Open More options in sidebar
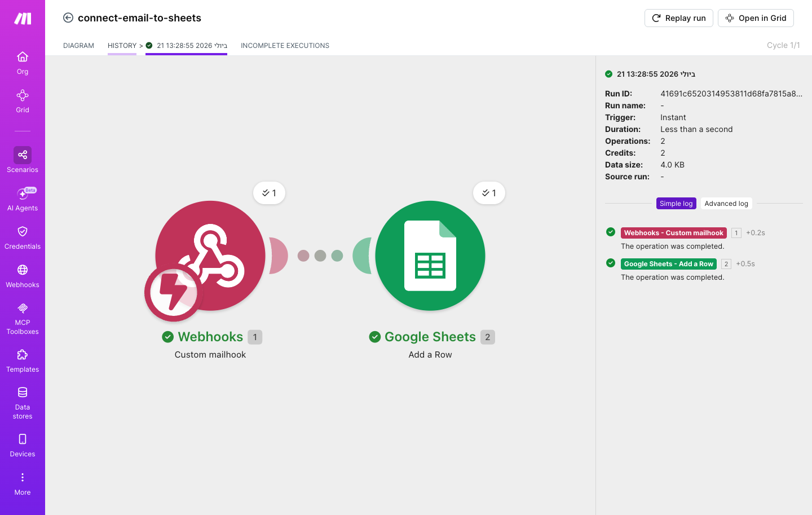The height and width of the screenshot is (515, 812). (23, 483)
